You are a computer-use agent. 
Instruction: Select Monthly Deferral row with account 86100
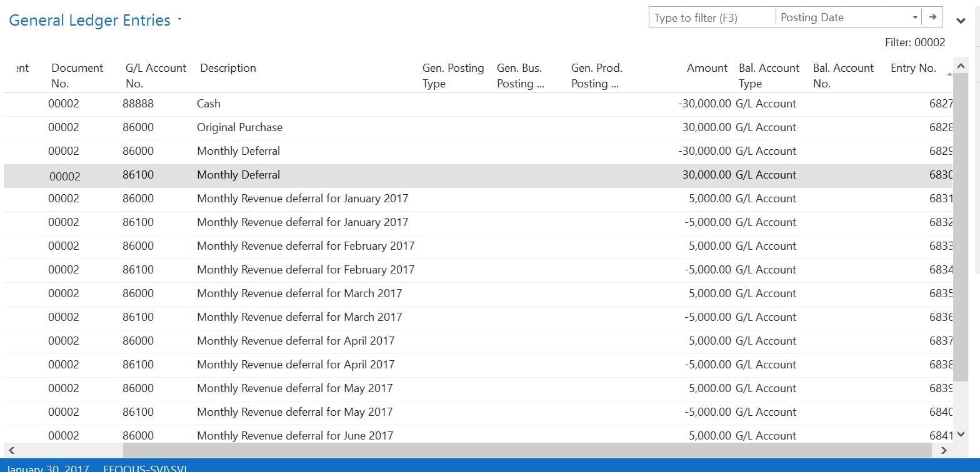(x=477, y=175)
